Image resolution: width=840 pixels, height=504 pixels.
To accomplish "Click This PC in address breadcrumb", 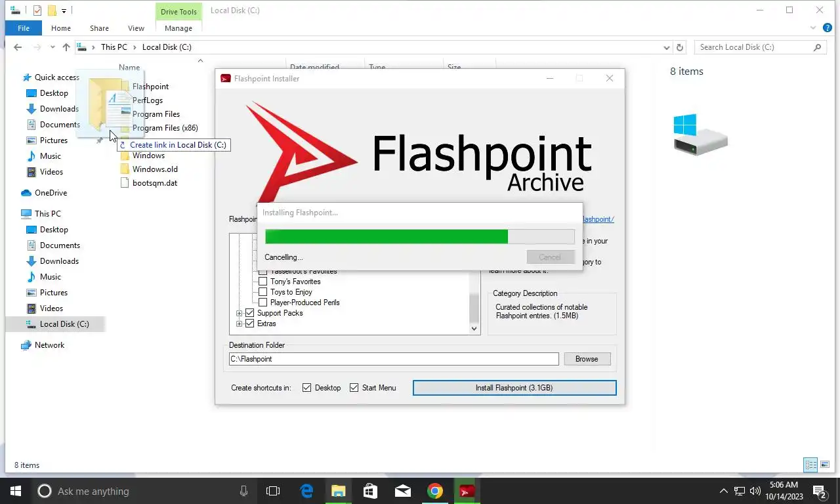I will [x=114, y=47].
